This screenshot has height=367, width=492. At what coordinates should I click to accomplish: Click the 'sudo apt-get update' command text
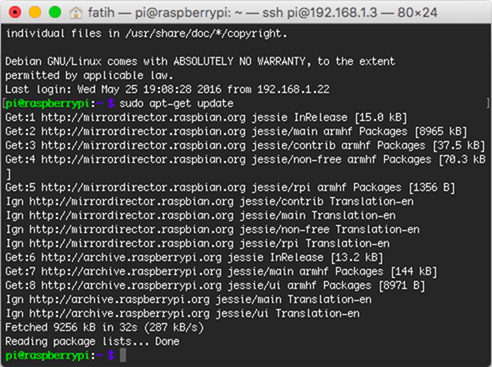coord(176,104)
